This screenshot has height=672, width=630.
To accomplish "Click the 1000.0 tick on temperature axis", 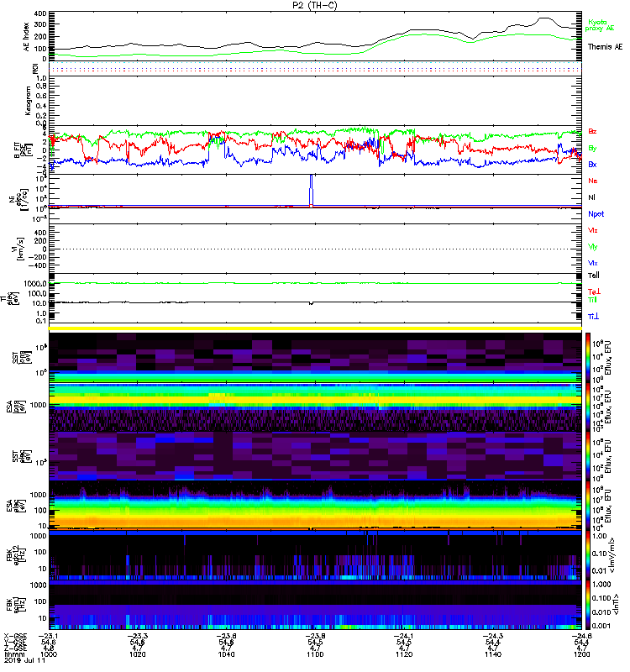I will 35,284.
